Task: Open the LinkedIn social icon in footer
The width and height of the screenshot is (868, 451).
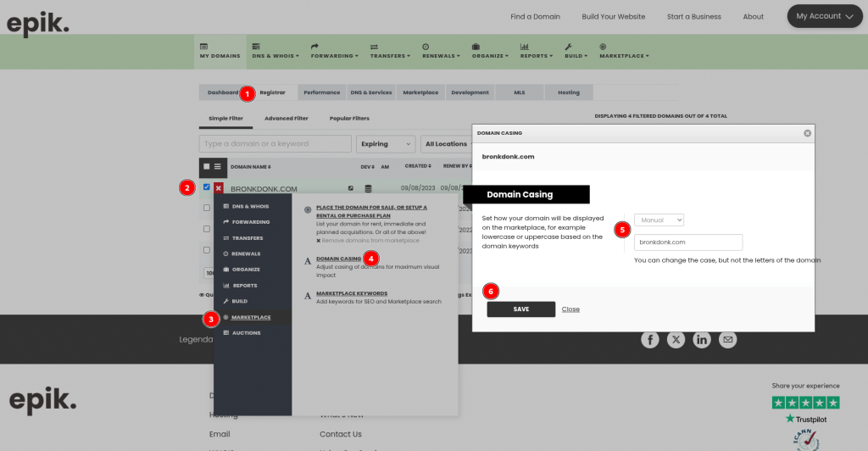Action: [x=702, y=340]
